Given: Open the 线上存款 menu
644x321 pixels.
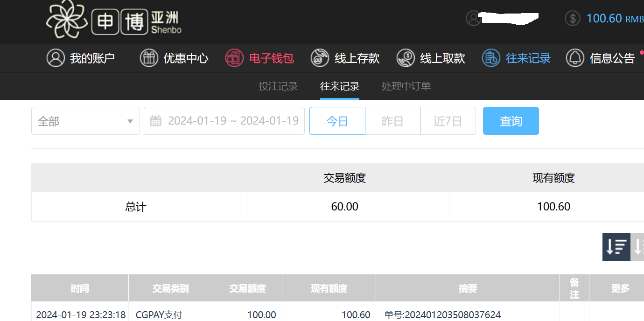Looking at the screenshot, I should coord(345,58).
